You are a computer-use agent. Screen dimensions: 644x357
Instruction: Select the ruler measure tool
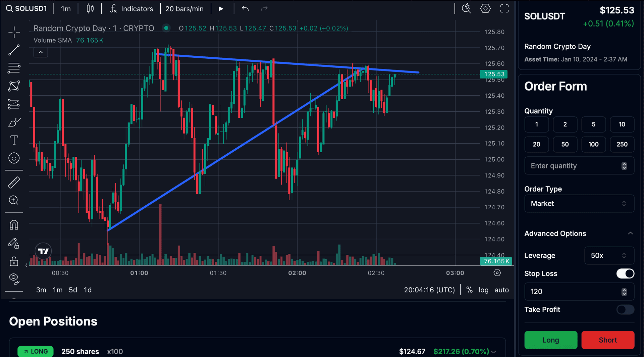pyautogui.click(x=14, y=182)
